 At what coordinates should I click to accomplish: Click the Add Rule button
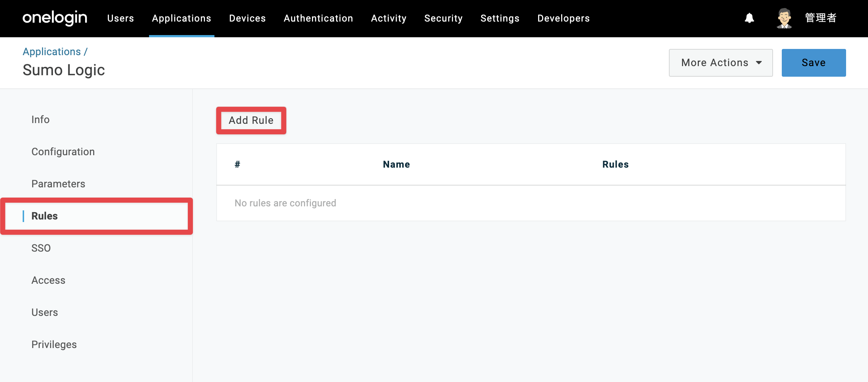[x=251, y=120]
